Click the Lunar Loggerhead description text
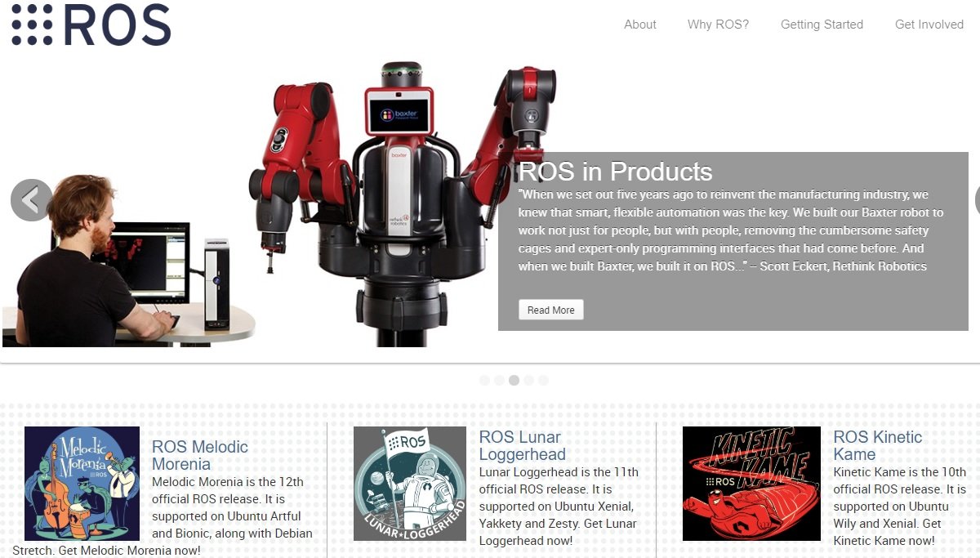The image size is (980, 558). click(x=559, y=507)
